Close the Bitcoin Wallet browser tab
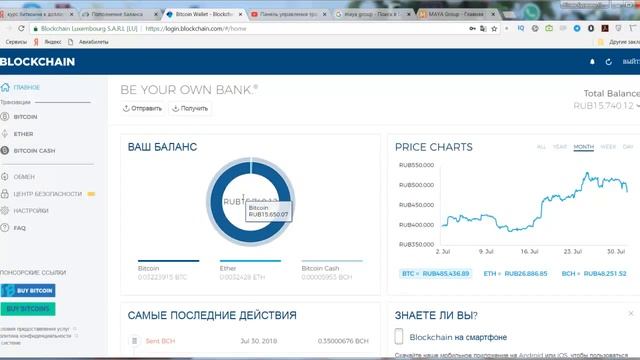 tap(240, 14)
